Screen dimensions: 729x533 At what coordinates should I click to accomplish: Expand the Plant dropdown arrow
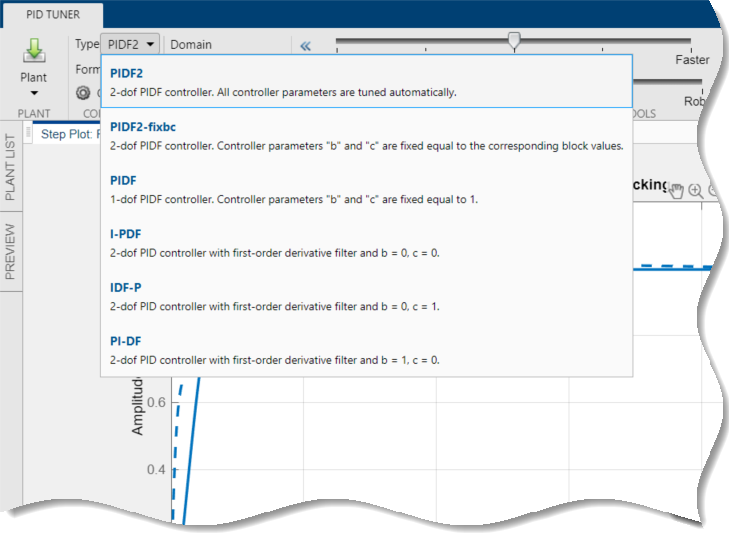coord(34,93)
